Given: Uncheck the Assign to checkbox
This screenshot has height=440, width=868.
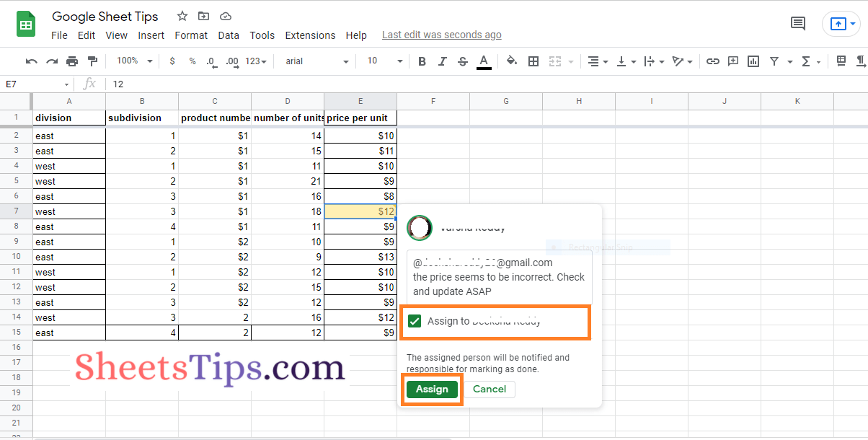Looking at the screenshot, I should pyautogui.click(x=415, y=321).
